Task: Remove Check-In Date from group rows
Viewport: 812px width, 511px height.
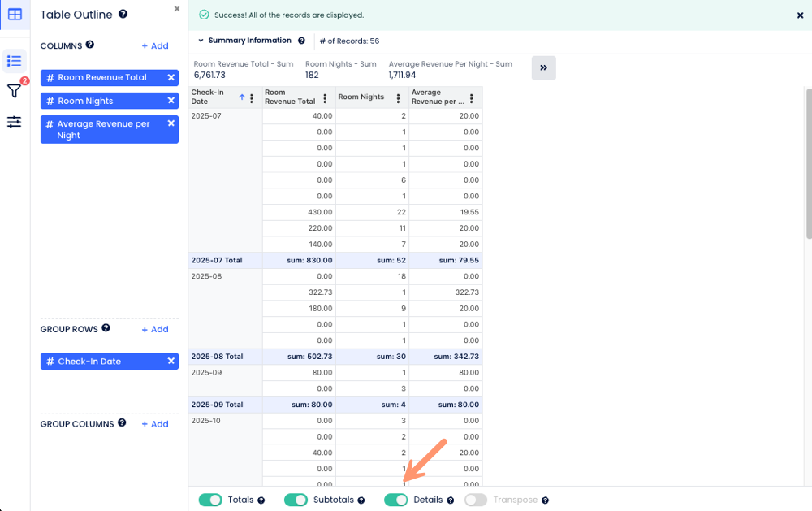Action: coord(171,361)
